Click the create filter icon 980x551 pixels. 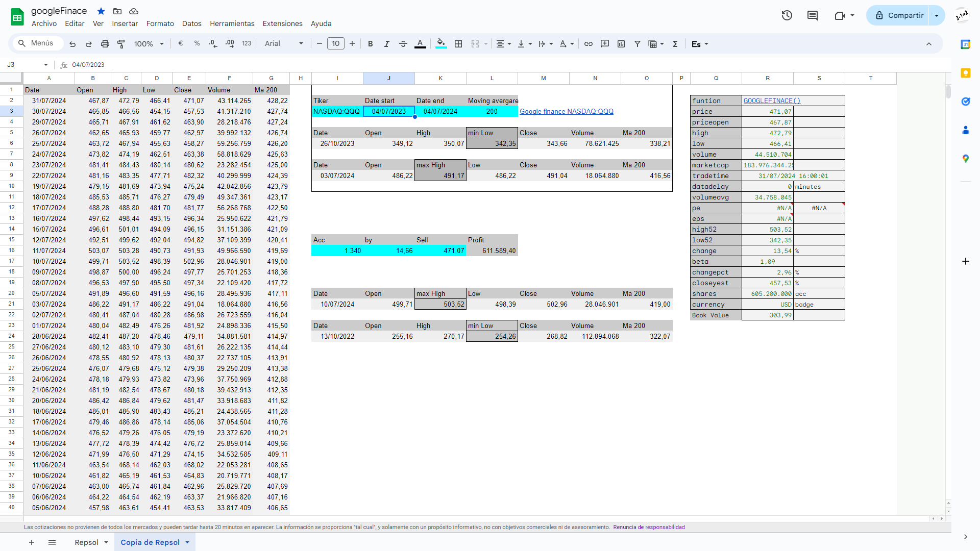coord(638,44)
